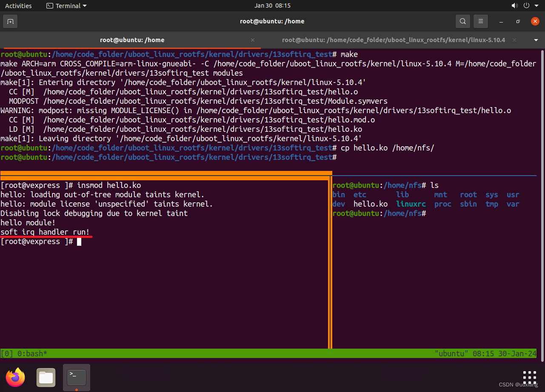Focus the vexpress pane cursor prompt
The height and width of the screenshot is (392, 545).
coord(79,241)
